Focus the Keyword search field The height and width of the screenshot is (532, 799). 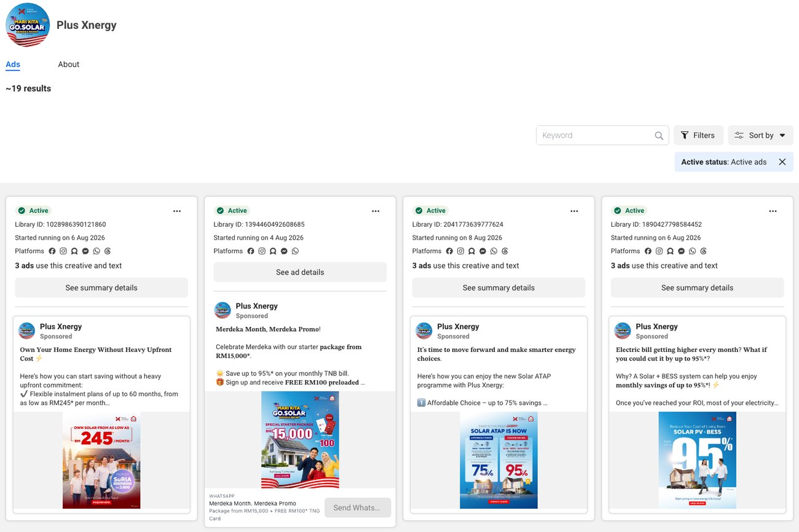(602, 135)
